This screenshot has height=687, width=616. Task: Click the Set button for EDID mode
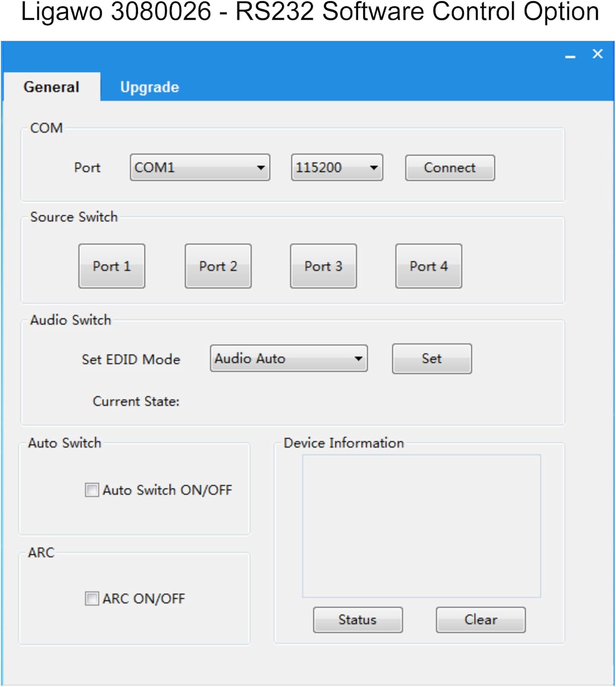point(432,359)
